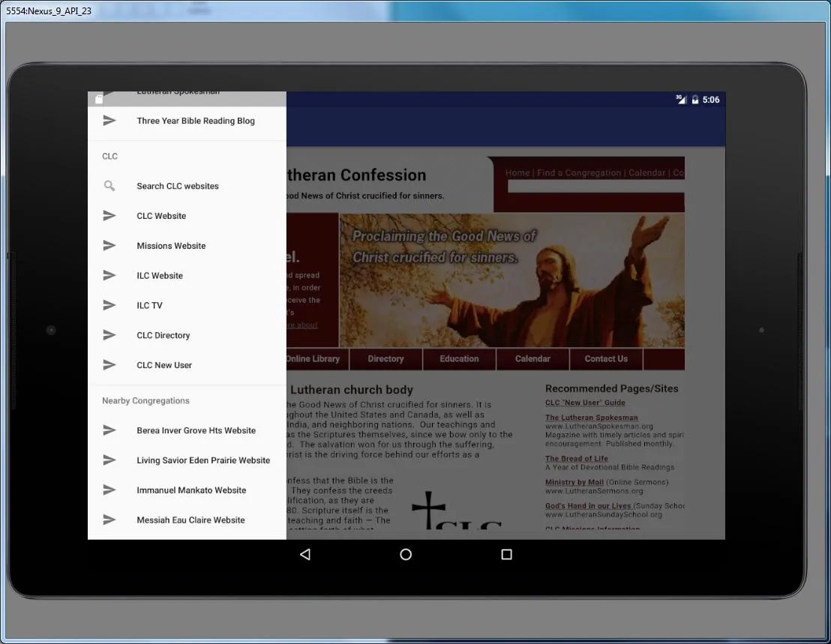Tap arrow icon beside Three Year Bible Reading Blog
The image size is (831, 644).
(x=109, y=121)
